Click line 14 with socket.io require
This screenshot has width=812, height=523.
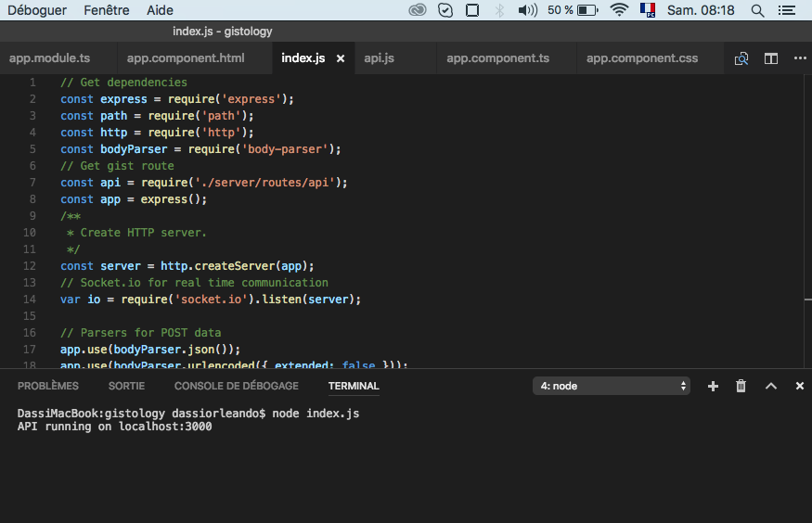(x=211, y=300)
